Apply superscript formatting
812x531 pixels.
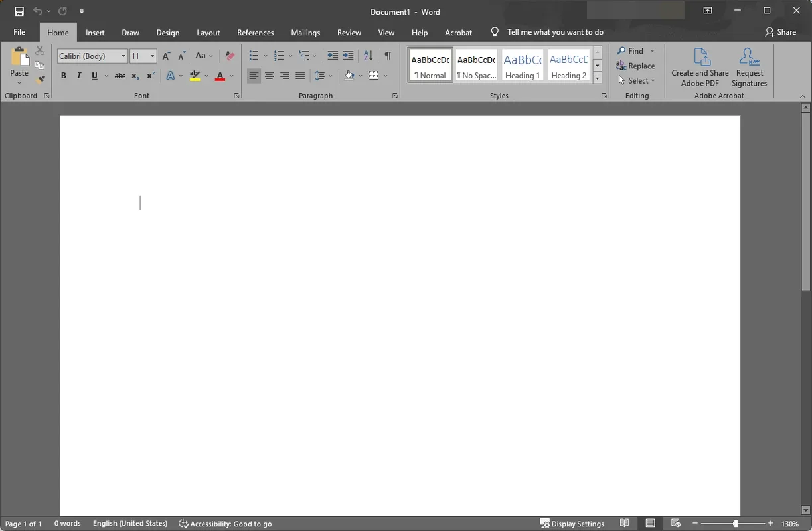pos(149,76)
